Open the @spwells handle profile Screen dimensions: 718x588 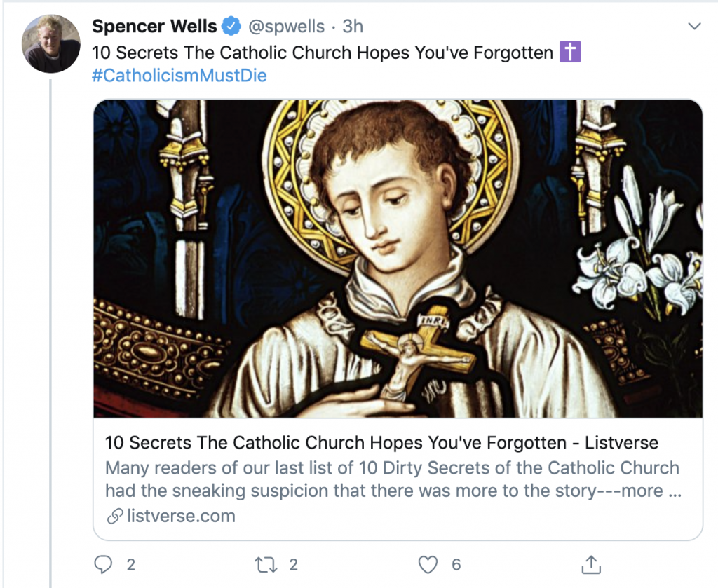(x=287, y=27)
